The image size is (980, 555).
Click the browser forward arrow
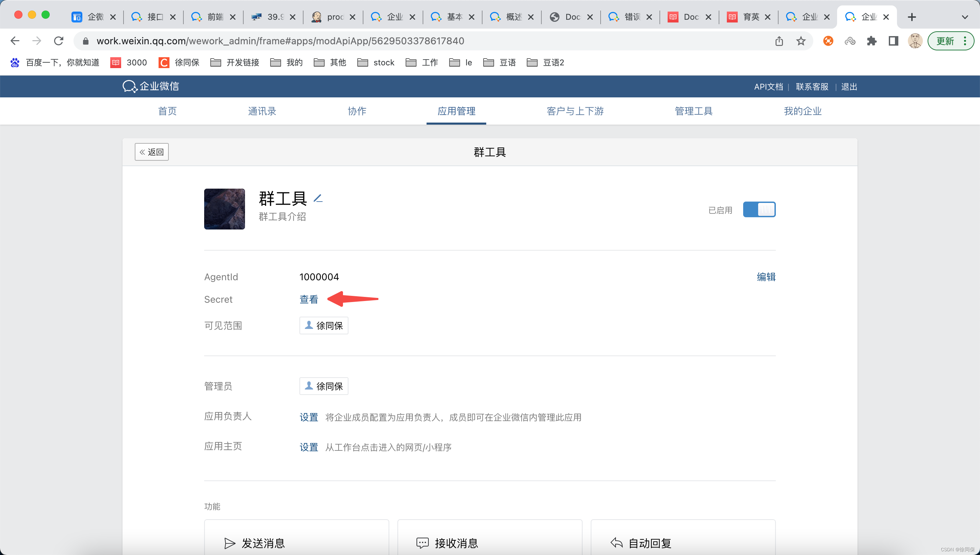pyautogui.click(x=36, y=41)
